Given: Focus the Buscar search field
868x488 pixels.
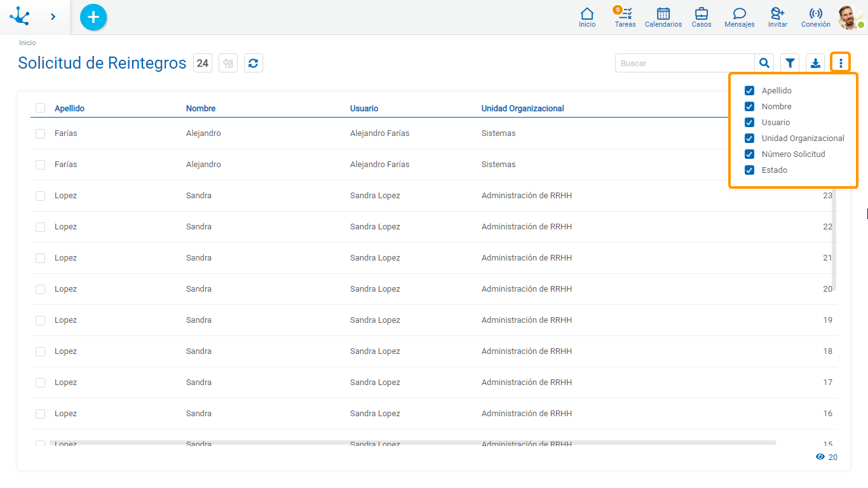Looking at the screenshot, I should pyautogui.click(x=685, y=63).
